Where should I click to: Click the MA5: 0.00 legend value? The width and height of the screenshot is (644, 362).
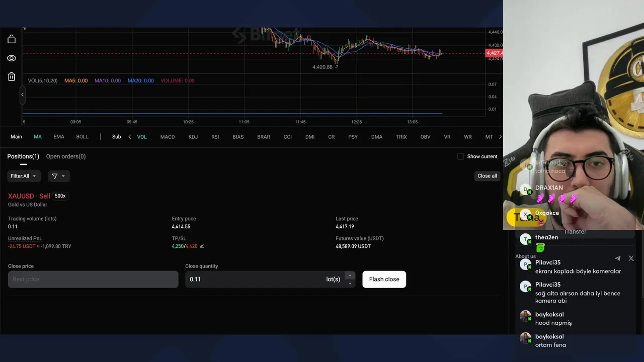coord(76,80)
